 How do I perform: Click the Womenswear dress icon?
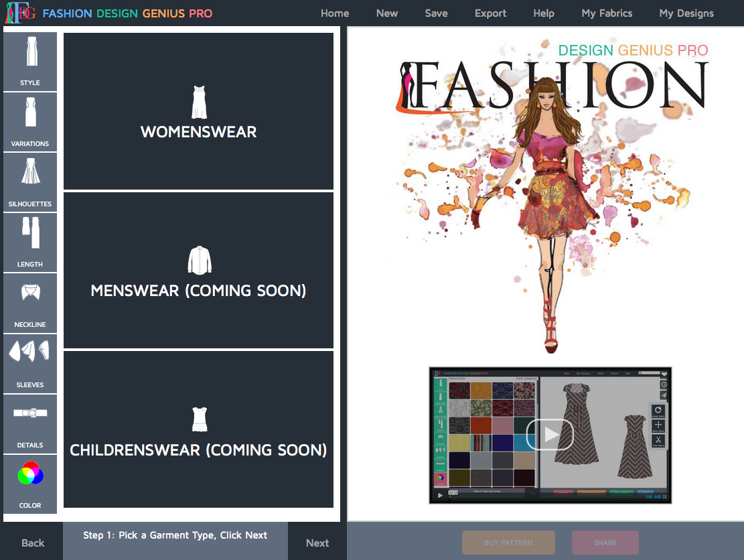coord(199,102)
